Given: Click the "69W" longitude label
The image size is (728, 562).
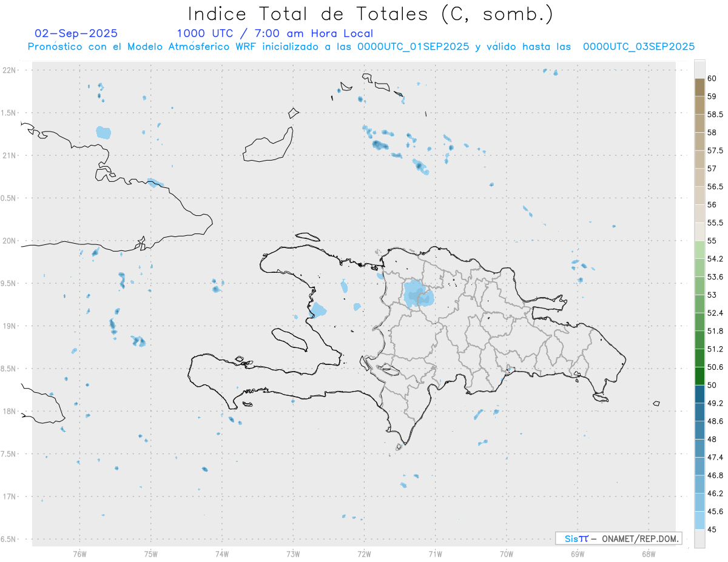Looking at the screenshot, I should tap(578, 554).
